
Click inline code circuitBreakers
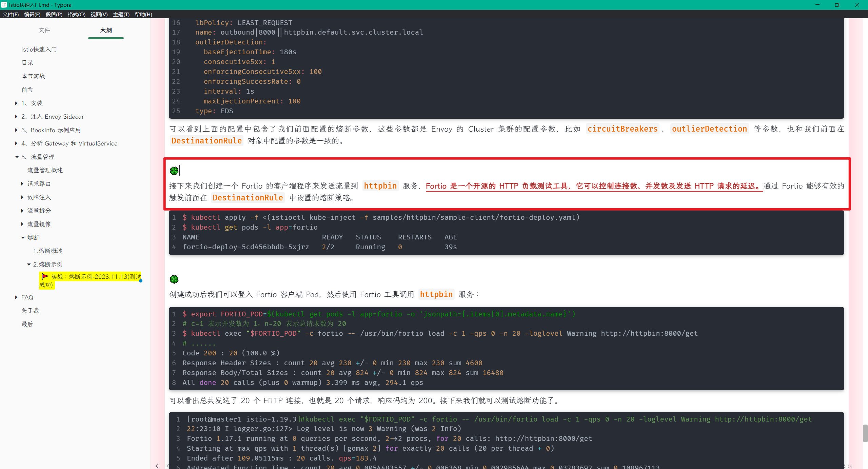point(623,129)
